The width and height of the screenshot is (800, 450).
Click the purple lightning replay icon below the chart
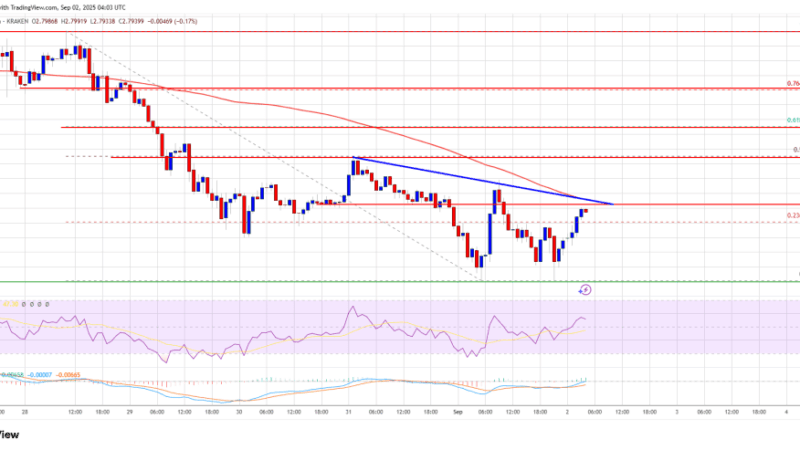point(585,290)
